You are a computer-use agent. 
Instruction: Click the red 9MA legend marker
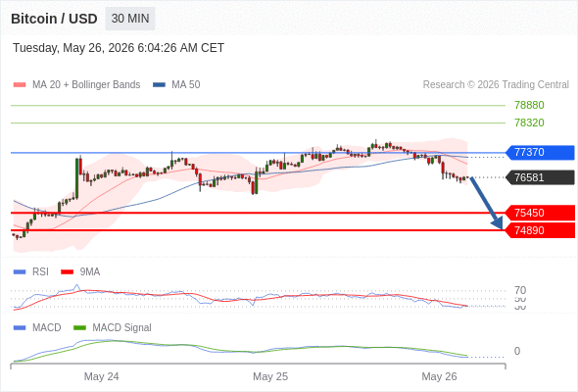tap(67, 272)
